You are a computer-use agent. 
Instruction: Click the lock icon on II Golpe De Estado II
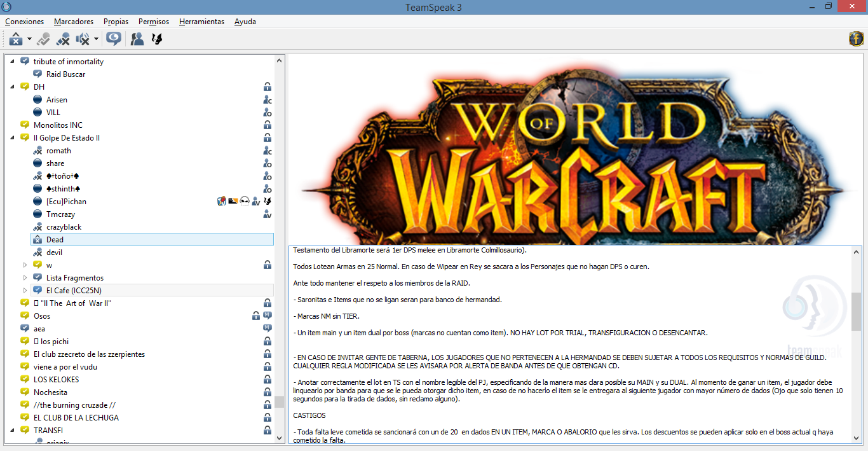pyautogui.click(x=268, y=138)
